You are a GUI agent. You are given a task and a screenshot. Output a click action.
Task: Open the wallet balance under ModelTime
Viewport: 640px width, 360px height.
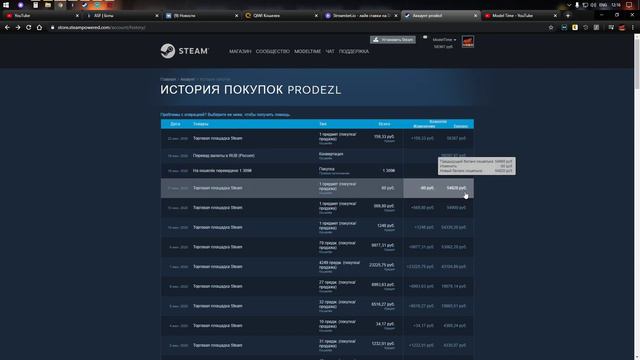(x=443, y=47)
